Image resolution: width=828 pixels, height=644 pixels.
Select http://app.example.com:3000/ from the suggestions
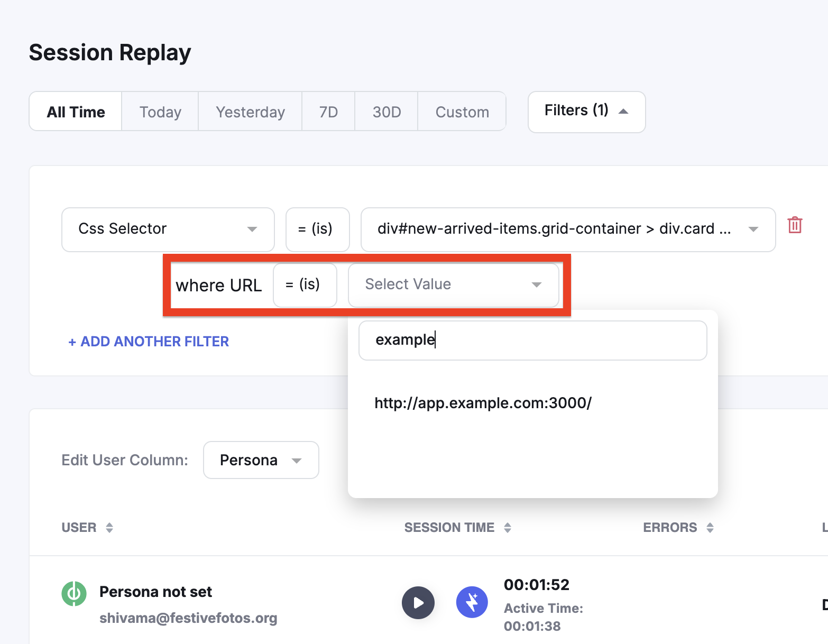[x=483, y=403]
